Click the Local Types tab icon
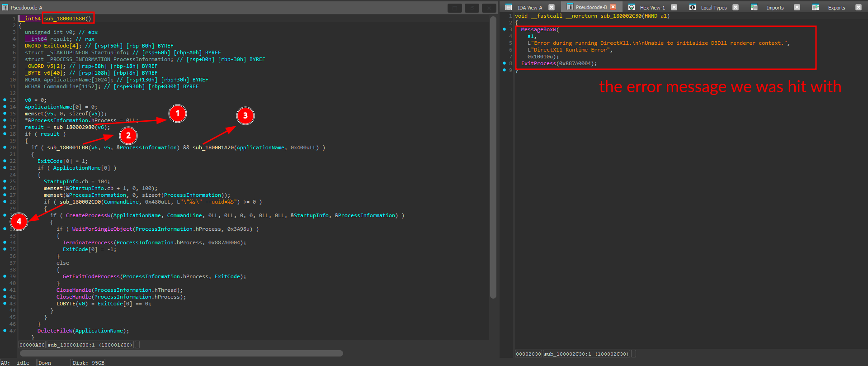The width and height of the screenshot is (868, 366). [693, 7]
